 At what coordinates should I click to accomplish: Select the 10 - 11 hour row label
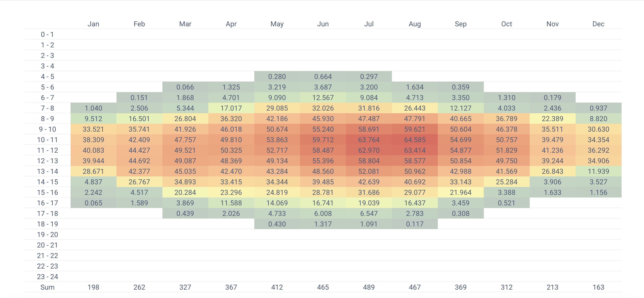(47, 140)
